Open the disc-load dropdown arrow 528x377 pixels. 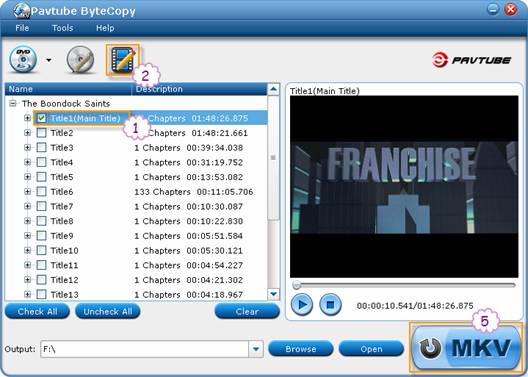coord(49,60)
